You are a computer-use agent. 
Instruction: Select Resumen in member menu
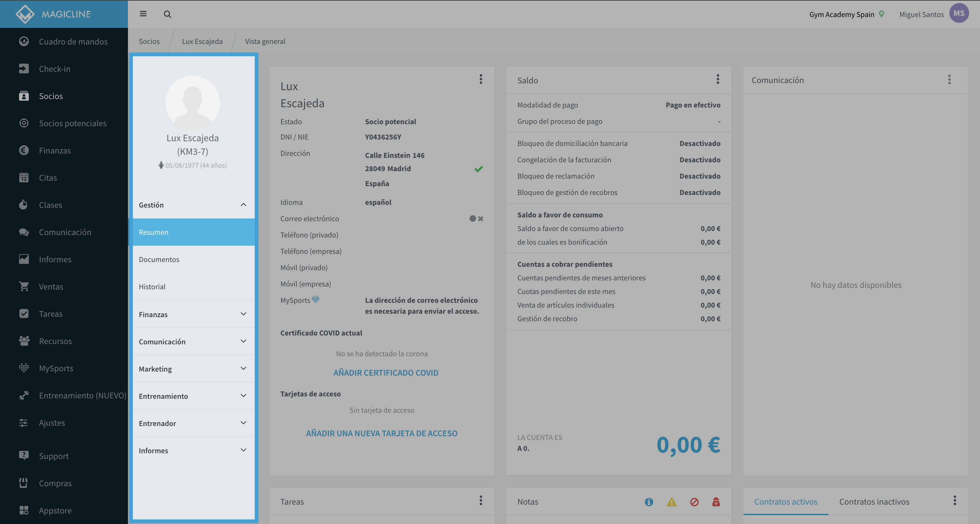click(194, 232)
